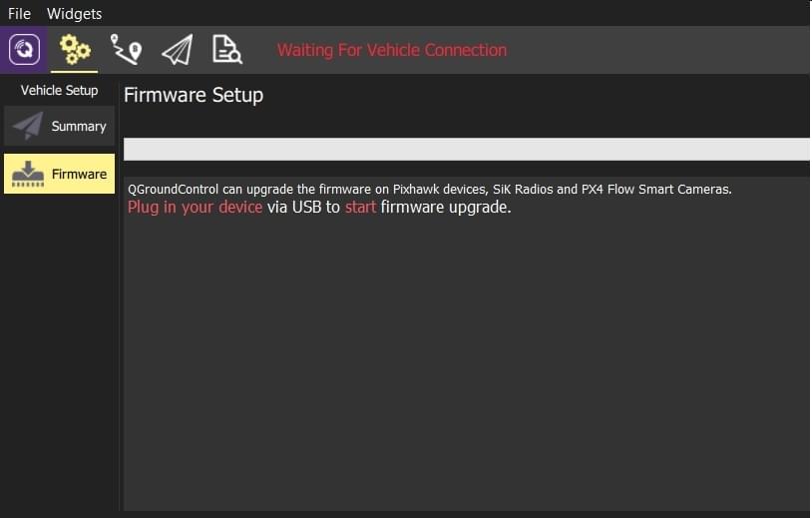Image resolution: width=812 pixels, height=518 pixels.
Task: Click the red 'Plug in your device' text
Action: tap(195, 208)
